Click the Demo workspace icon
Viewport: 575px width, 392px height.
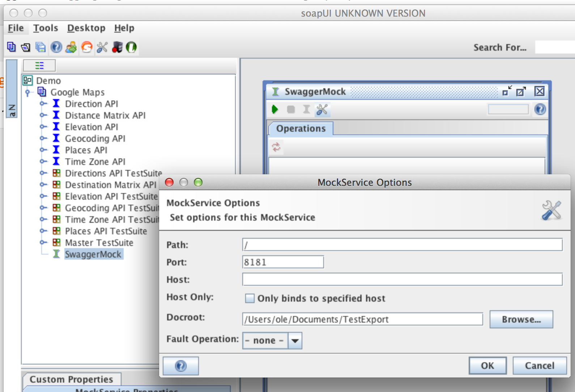point(27,80)
